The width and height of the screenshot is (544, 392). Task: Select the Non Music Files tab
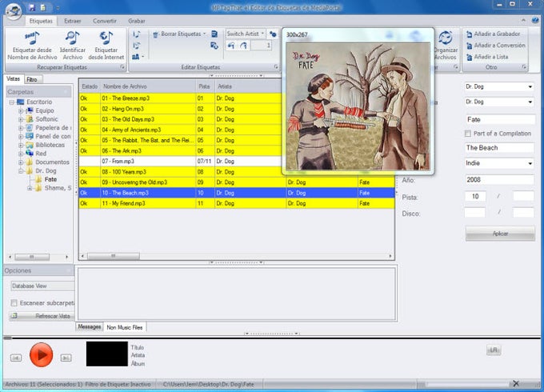(x=125, y=327)
